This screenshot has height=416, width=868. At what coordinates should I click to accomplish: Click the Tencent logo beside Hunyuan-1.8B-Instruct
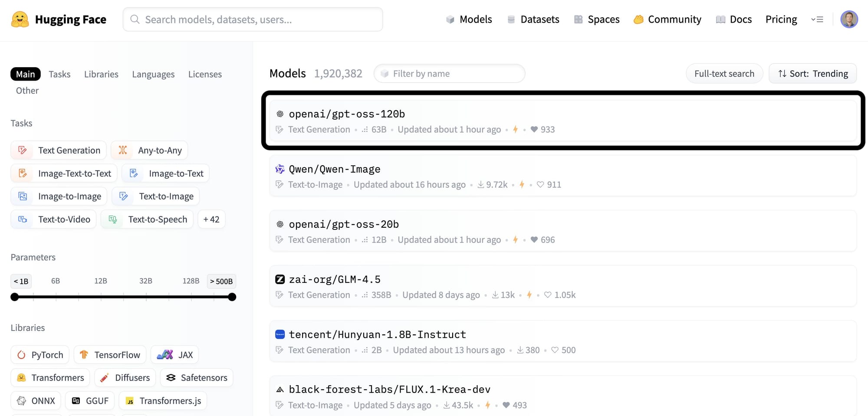pos(280,334)
